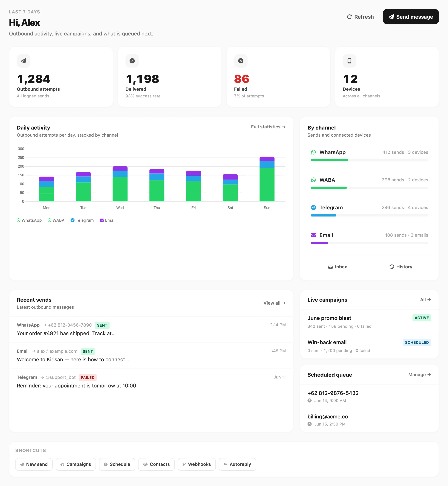The width and height of the screenshot is (448, 486).
Task: Click the inbox tray icon
Action: (330, 267)
